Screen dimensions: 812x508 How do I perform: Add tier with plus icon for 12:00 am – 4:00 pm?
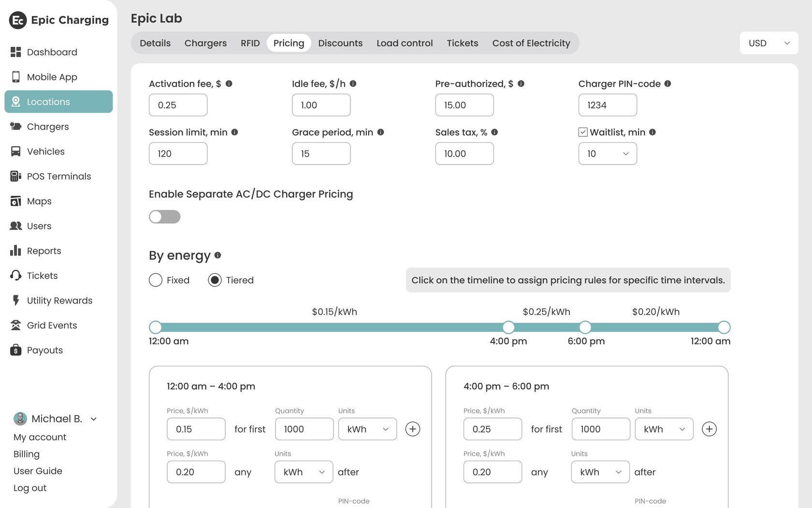pyautogui.click(x=412, y=429)
